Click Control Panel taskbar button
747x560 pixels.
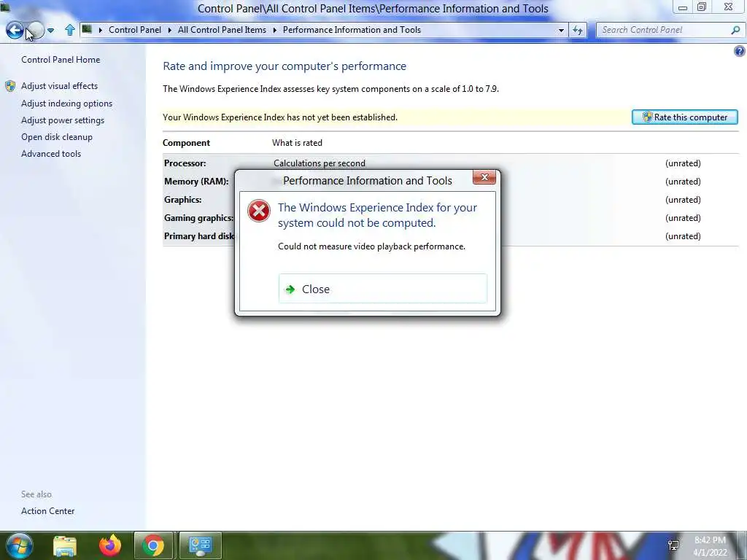[x=200, y=545]
